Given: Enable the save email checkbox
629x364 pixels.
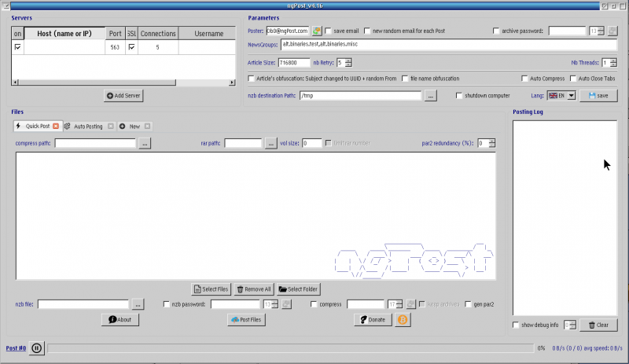Looking at the screenshot, I should click(x=329, y=31).
